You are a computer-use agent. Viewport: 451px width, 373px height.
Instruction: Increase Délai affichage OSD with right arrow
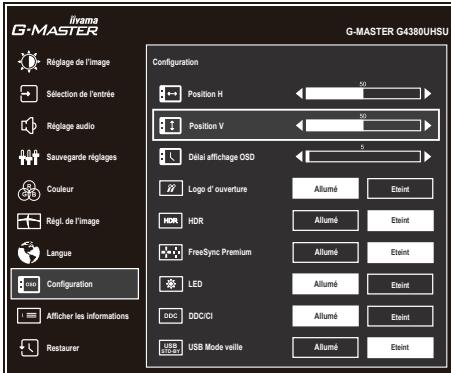(428, 157)
